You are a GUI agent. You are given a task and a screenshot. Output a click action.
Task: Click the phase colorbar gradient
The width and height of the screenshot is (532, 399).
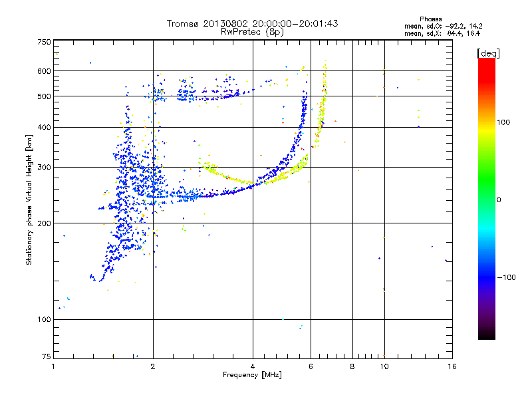[x=487, y=198]
